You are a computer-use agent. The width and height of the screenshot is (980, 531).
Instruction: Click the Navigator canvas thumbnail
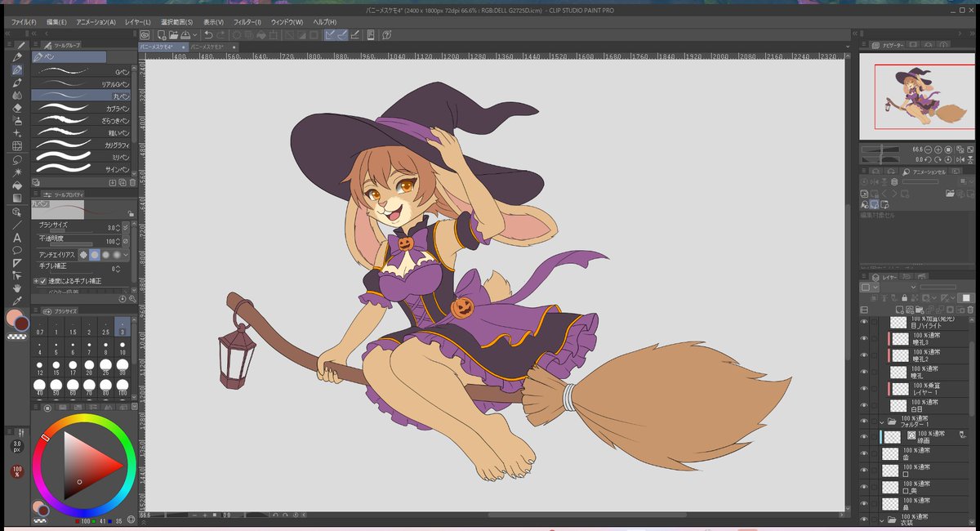click(x=918, y=97)
